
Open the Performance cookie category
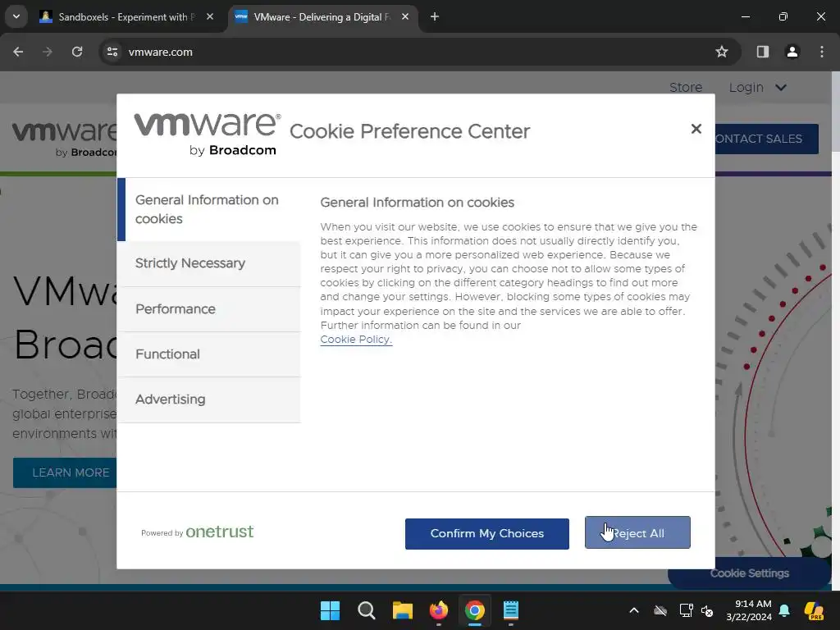209,309
